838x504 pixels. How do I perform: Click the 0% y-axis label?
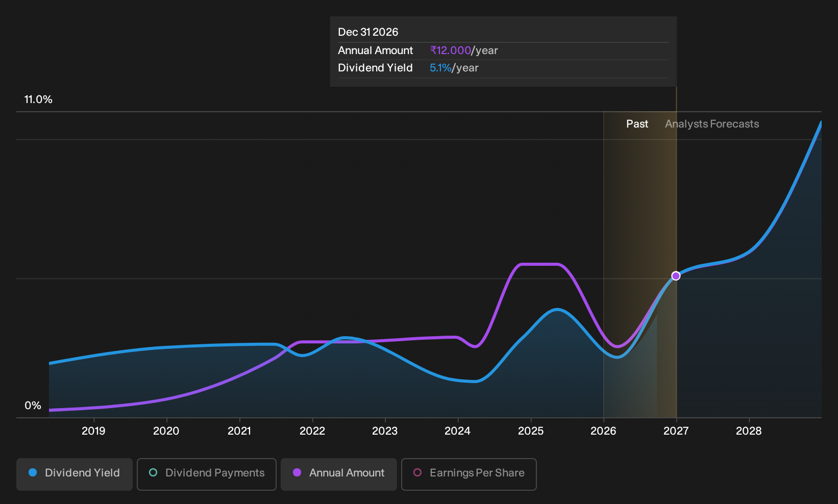[33, 406]
